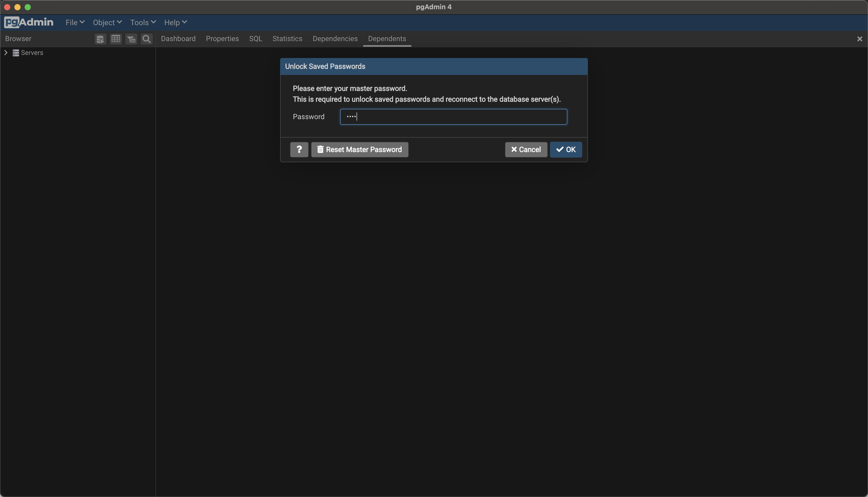The width and height of the screenshot is (868, 497).
Task: Switch to the Dashboard tab
Action: 178,39
